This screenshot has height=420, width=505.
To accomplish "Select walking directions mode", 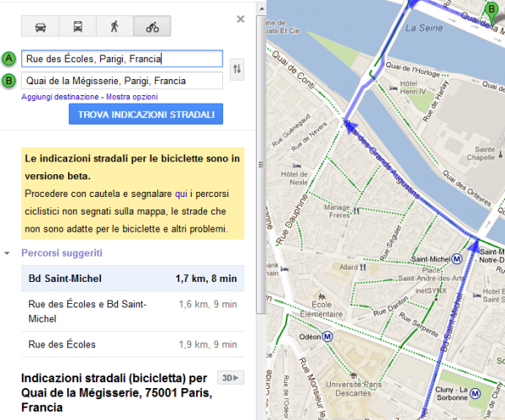I will tap(114, 26).
